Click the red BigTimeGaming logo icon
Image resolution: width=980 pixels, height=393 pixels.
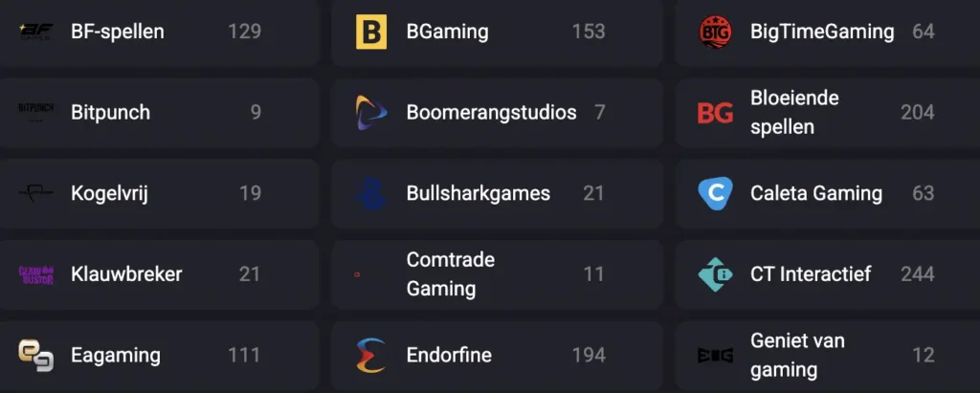click(715, 32)
